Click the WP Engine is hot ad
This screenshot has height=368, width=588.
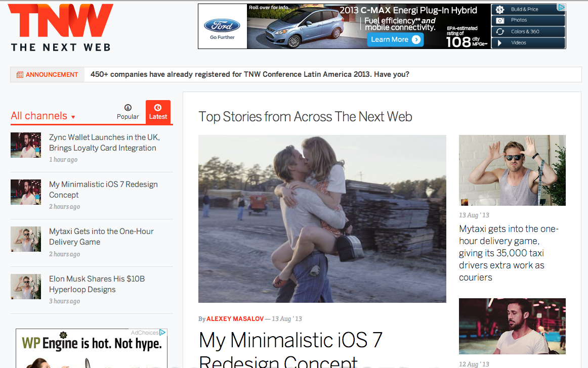pos(92,348)
